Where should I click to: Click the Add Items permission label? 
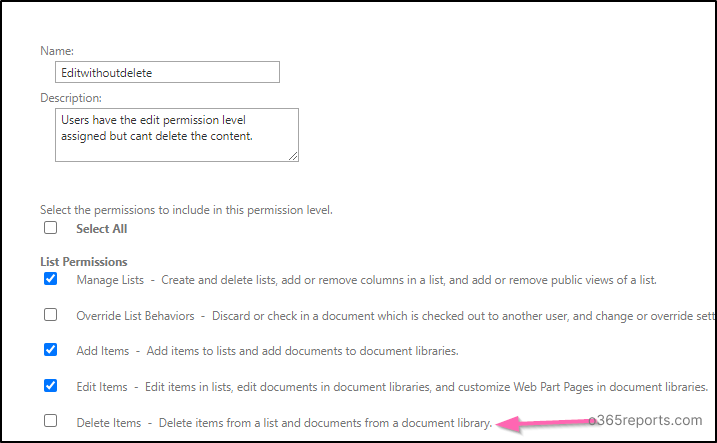pos(103,351)
